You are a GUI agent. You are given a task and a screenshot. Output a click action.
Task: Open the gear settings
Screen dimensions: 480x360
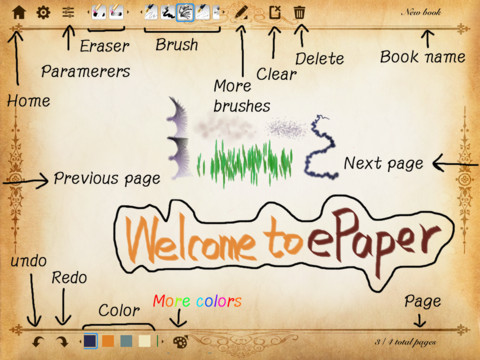[x=43, y=13]
